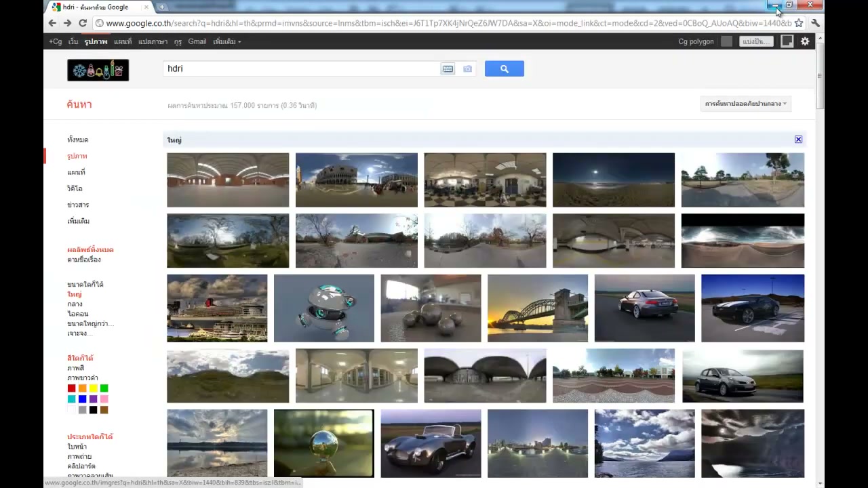The height and width of the screenshot is (488, 868).
Task: Dismiss the size filter bar with X
Action: point(798,140)
